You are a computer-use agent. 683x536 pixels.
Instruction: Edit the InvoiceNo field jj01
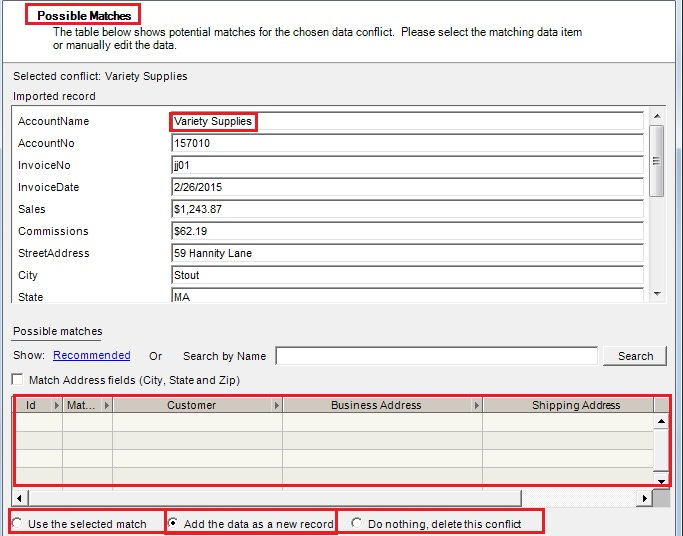tap(407, 165)
